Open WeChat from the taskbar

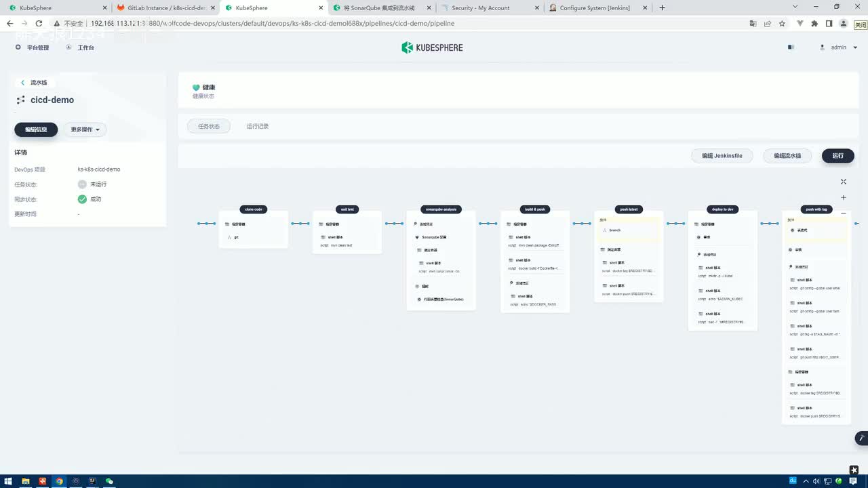[x=109, y=481]
